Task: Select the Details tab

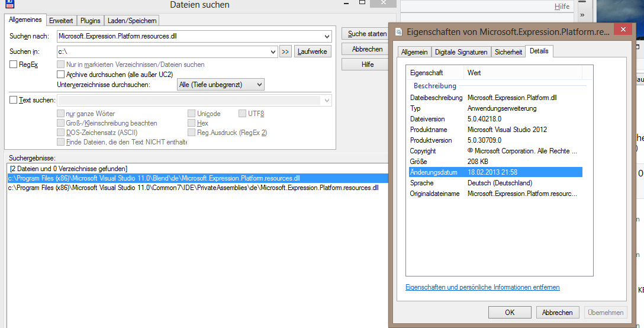Action: tap(539, 51)
